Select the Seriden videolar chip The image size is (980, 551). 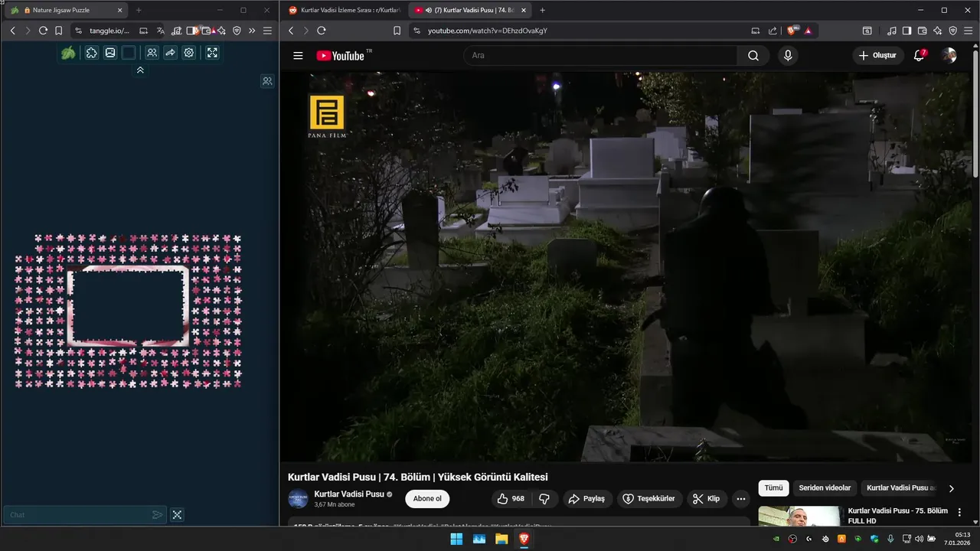click(x=825, y=488)
